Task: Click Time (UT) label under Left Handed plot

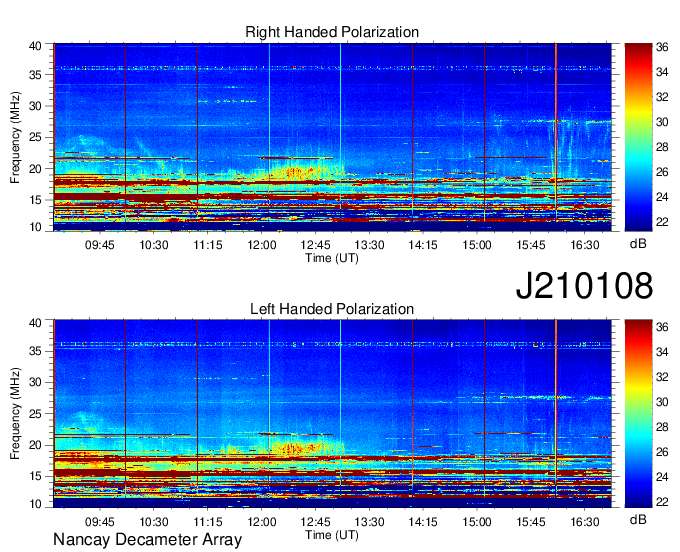Action: click(x=332, y=535)
